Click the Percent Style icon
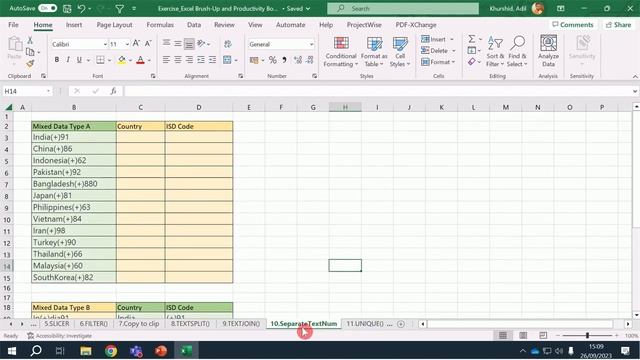 [273, 60]
